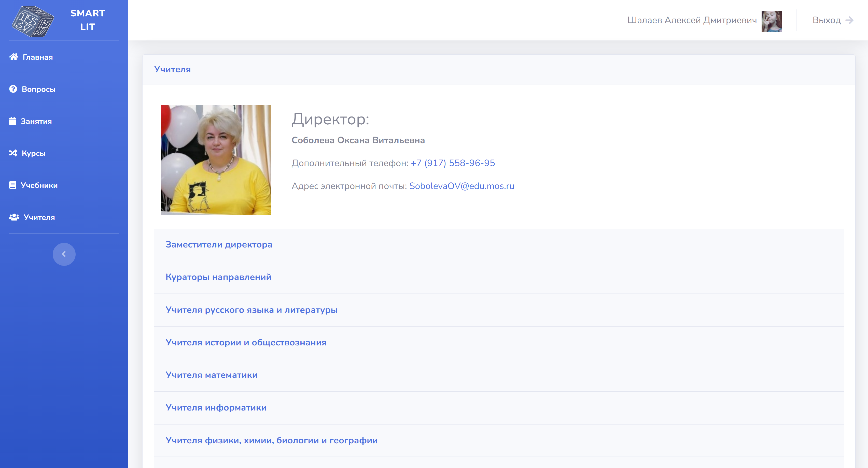
Task: Click phone number +7 (917) 558-96-95
Action: (x=453, y=163)
